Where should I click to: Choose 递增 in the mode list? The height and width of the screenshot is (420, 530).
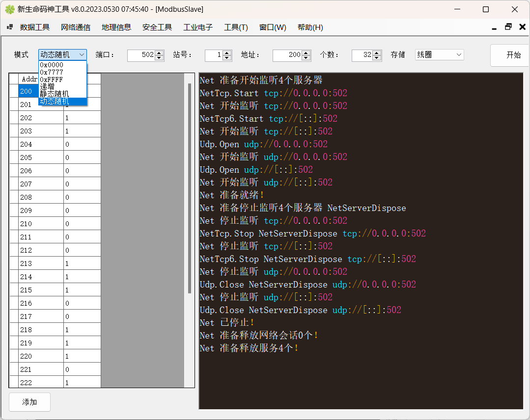[62, 87]
